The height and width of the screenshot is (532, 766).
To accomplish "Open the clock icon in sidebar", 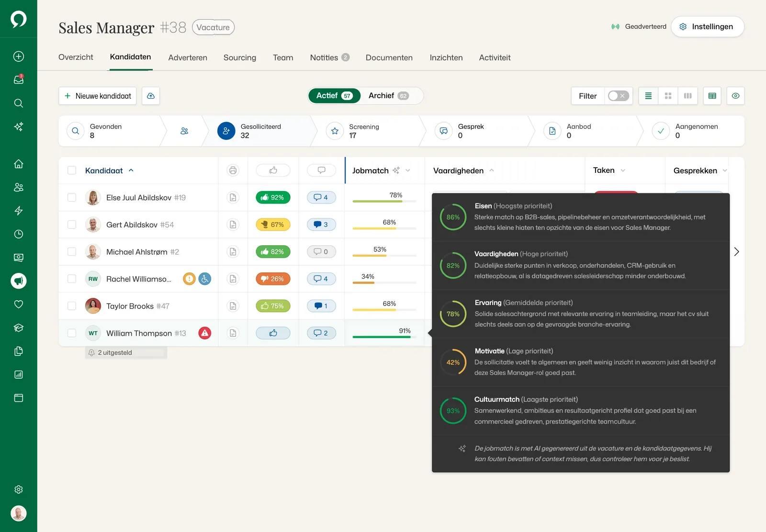I will tap(18, 234).
